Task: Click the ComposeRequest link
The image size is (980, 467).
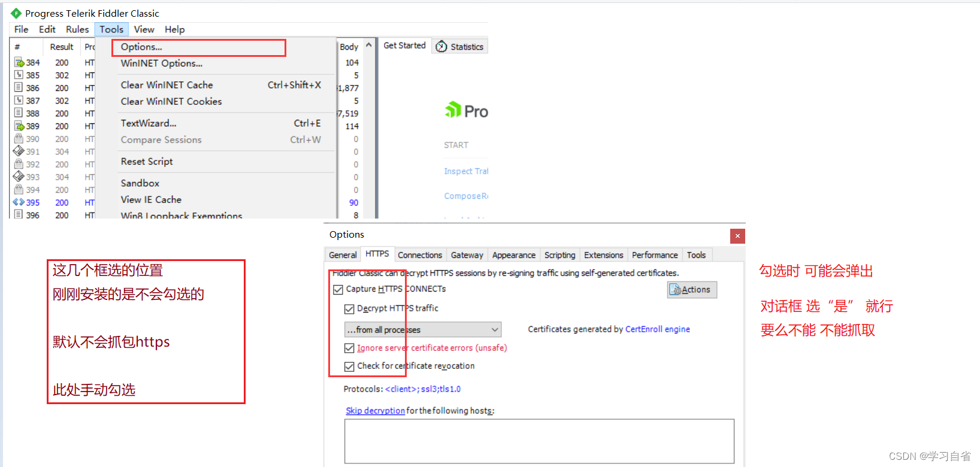Action: click(x=466, y=196)
